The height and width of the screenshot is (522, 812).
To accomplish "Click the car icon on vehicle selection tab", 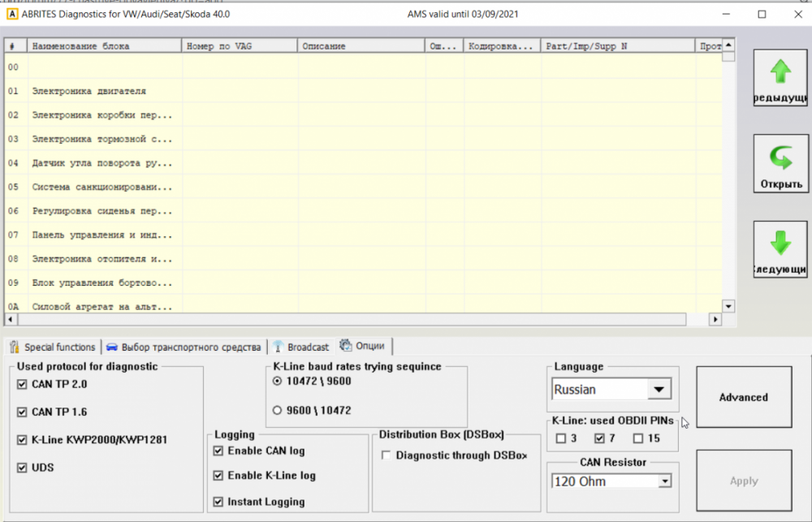I will (x=112, y=347).
